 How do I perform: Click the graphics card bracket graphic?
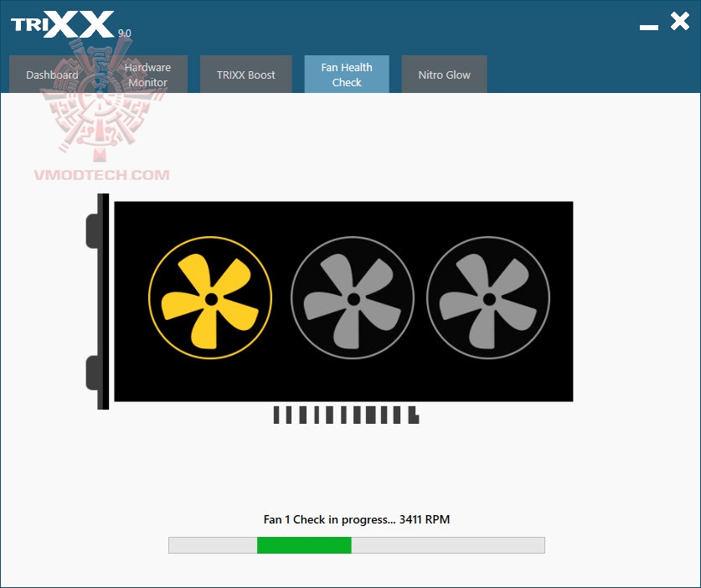point(97,302)
